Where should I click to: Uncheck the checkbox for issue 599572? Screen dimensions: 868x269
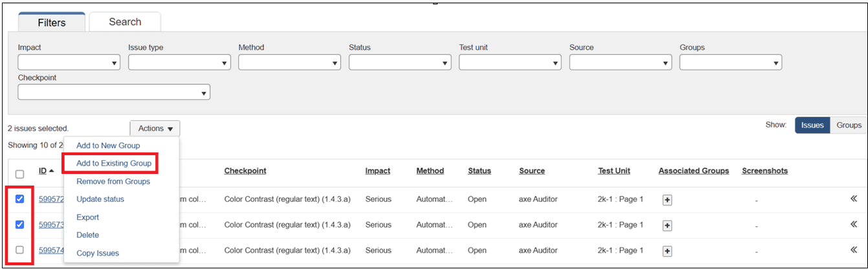19,199
